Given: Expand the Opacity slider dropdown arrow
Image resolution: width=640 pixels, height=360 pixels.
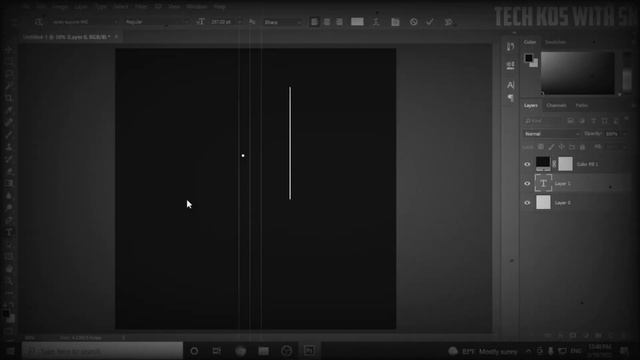Looking at the screenshot, I should (625, 134).
